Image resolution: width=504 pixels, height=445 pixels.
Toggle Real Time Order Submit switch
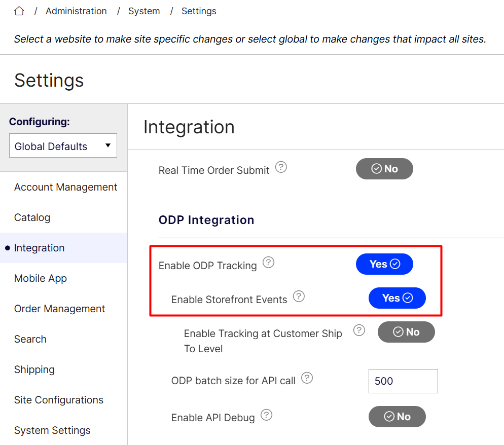point(384,169)
